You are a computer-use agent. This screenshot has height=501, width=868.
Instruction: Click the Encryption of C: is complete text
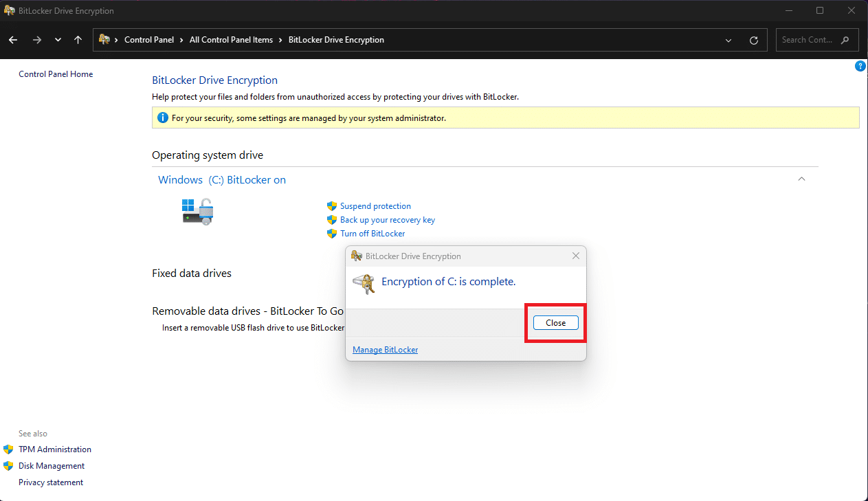(448, 282)
